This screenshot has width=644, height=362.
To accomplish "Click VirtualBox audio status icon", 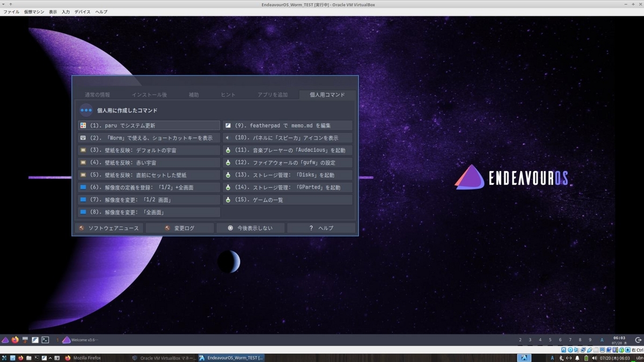I will coord(577,350).
